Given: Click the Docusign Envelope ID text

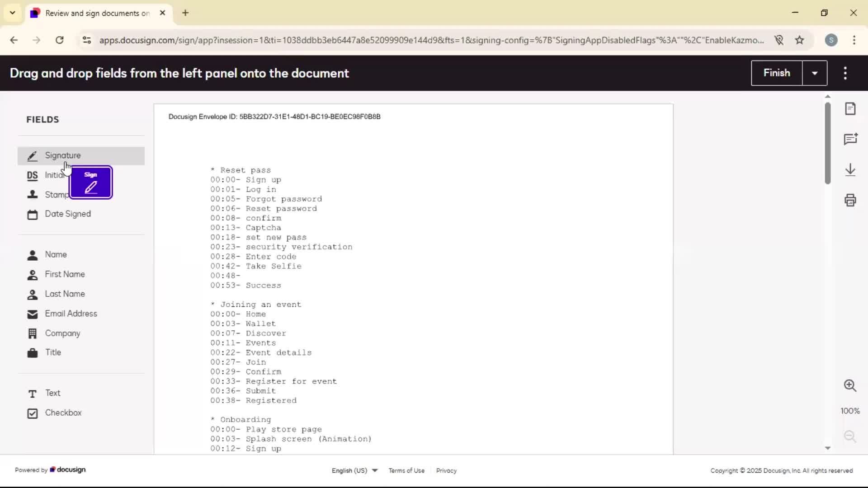Looking at the screenshot, I should coord(274,117).
